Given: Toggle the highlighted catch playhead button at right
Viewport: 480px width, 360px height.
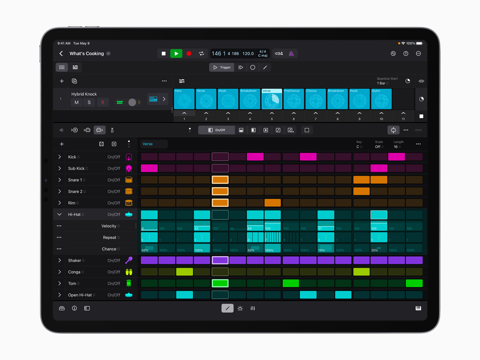Looking at the screenshot, I should (393, 130).
